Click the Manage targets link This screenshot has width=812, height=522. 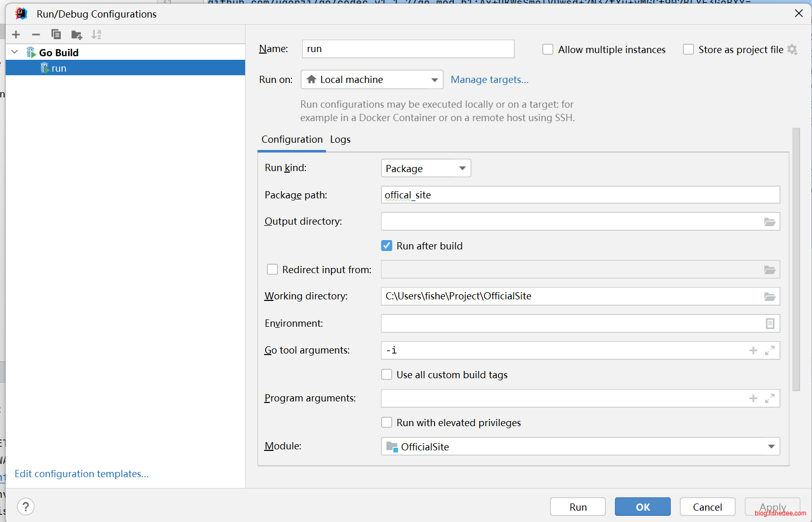(489, 80)
